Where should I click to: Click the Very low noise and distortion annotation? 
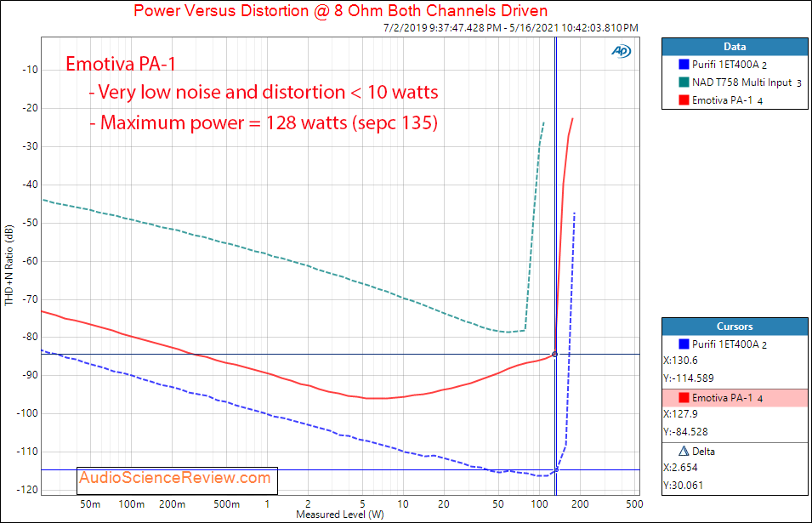coord(263,92)
